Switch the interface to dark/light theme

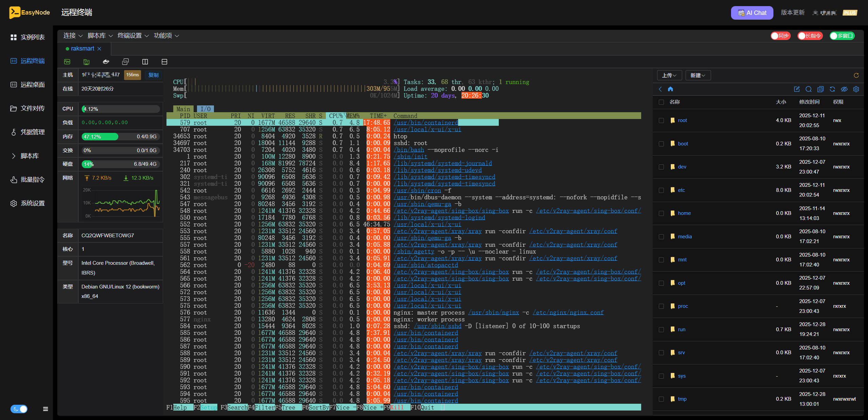(19, 409)
